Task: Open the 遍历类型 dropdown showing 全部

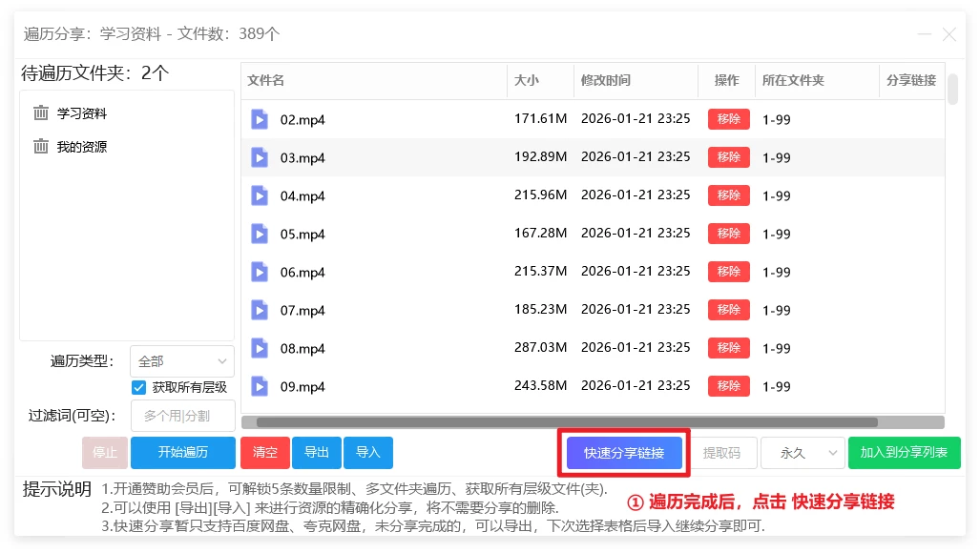Action: (181, 361)
